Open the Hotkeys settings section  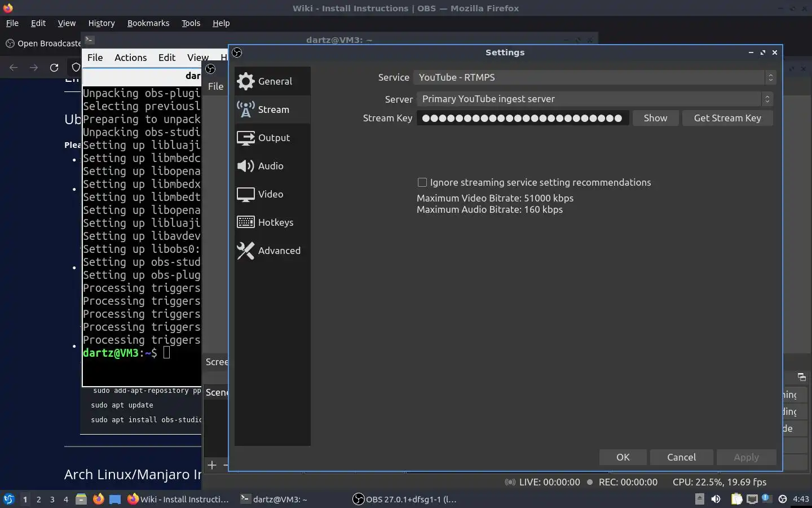pyautogui.click(x=272, y=222)
